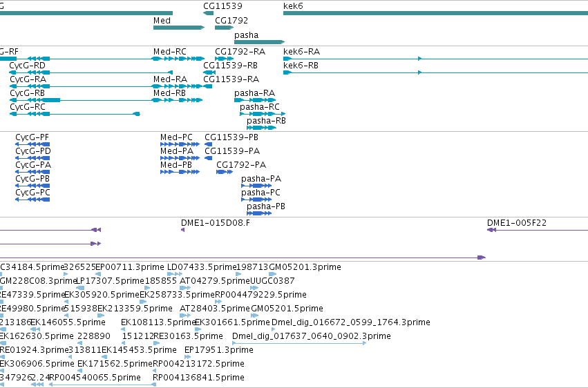The height and width of the screenshot is (388, 588).
Task: Click the LD07433.5prime EST label
Action: coord(202,267)
